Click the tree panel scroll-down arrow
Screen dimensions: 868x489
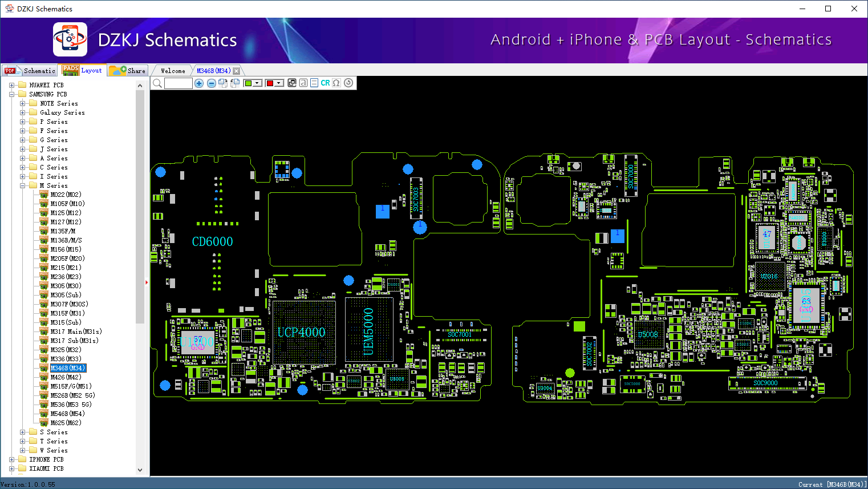click(140, 470)
